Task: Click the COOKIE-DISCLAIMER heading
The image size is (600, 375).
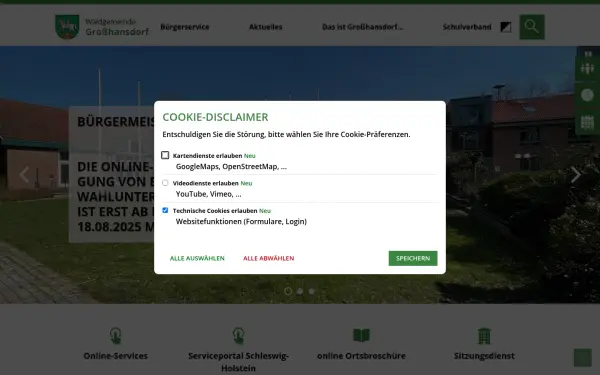Action: (215, 117)
